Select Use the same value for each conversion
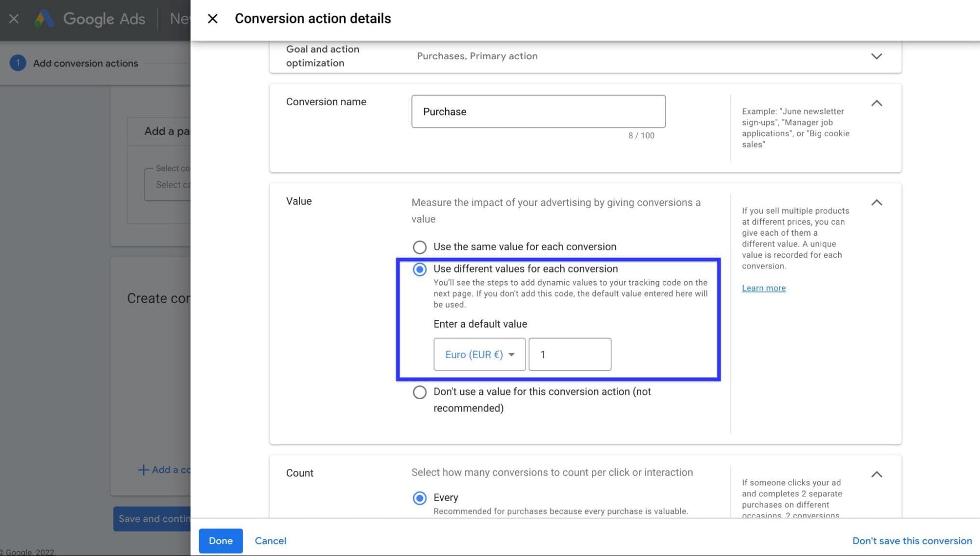Image resolution: width=980 pixels, height=556 pixels. (419, 246)
